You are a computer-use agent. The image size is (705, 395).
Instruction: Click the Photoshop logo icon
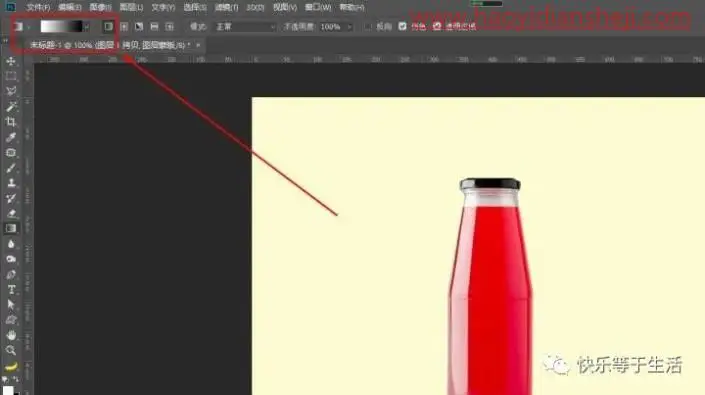click(10, 7)
